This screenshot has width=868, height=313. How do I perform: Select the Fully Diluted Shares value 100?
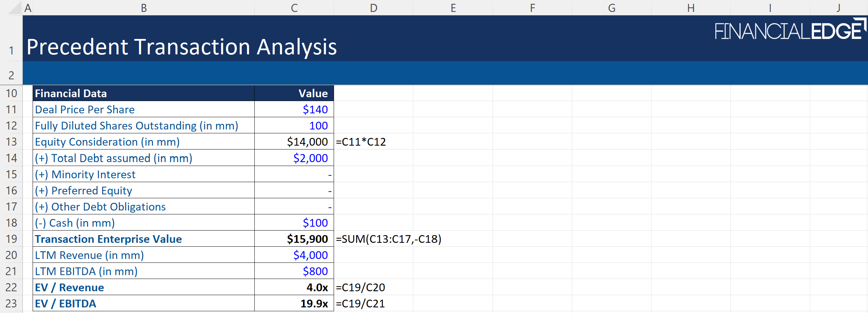[x=318, y=126]
